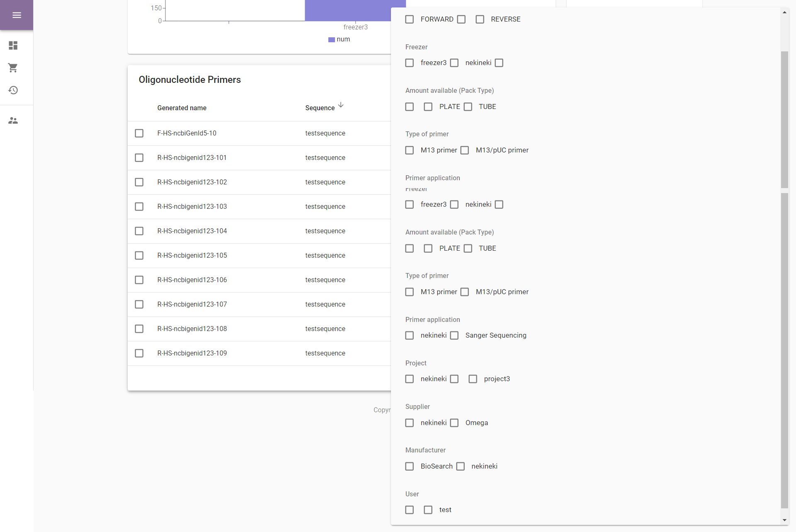Screen dimensions: 796x532
Task: Click R-HS-ncbigenid123-101 name cell
Action: 192,158
